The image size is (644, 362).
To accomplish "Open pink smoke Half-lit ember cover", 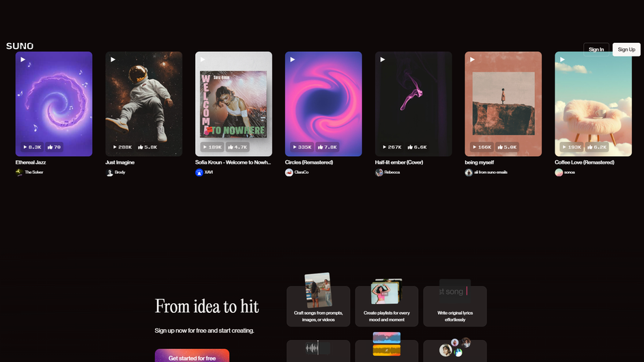I will [x=413, y=104].
